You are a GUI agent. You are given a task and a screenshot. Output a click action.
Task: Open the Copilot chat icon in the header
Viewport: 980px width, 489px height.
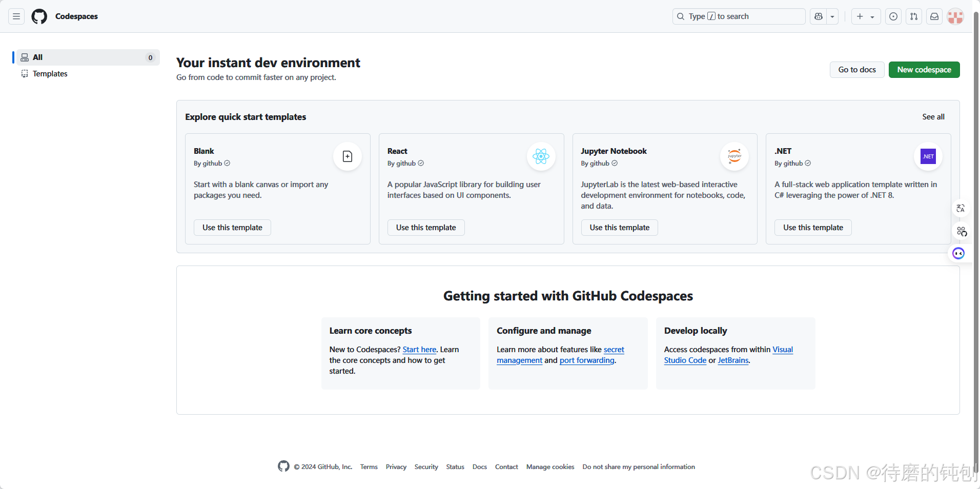pyautogui.click(x=819, y=16)
